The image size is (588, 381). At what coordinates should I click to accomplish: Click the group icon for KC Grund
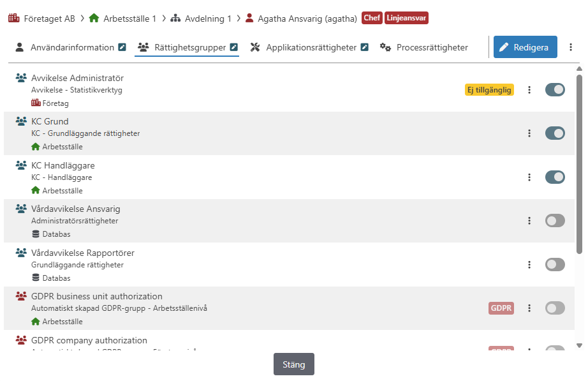coord(22,121)
